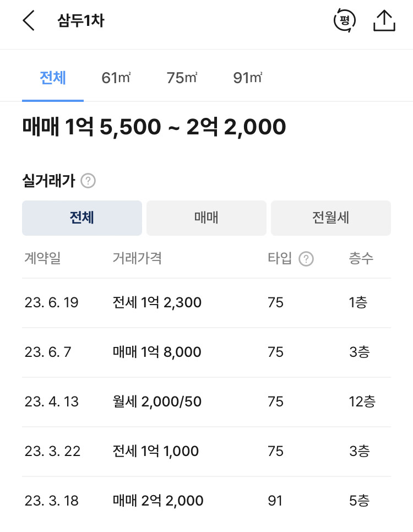This screenshot has height=532, width=413.
Task: Switch to the 75㎡ tab
Action: click(181, 78)
